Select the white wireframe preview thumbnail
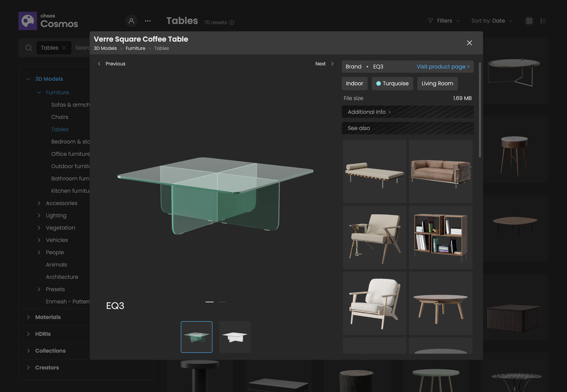 pos(235,337)
